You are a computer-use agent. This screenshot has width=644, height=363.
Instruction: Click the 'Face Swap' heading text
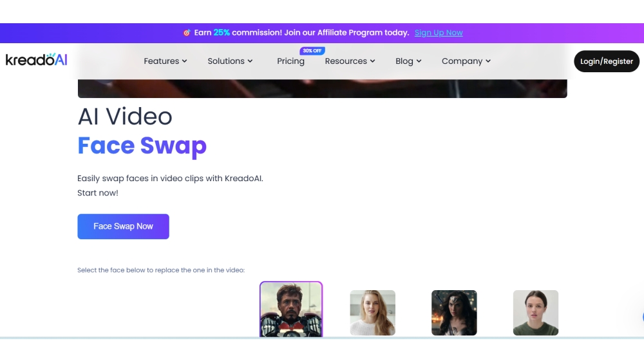142,146
